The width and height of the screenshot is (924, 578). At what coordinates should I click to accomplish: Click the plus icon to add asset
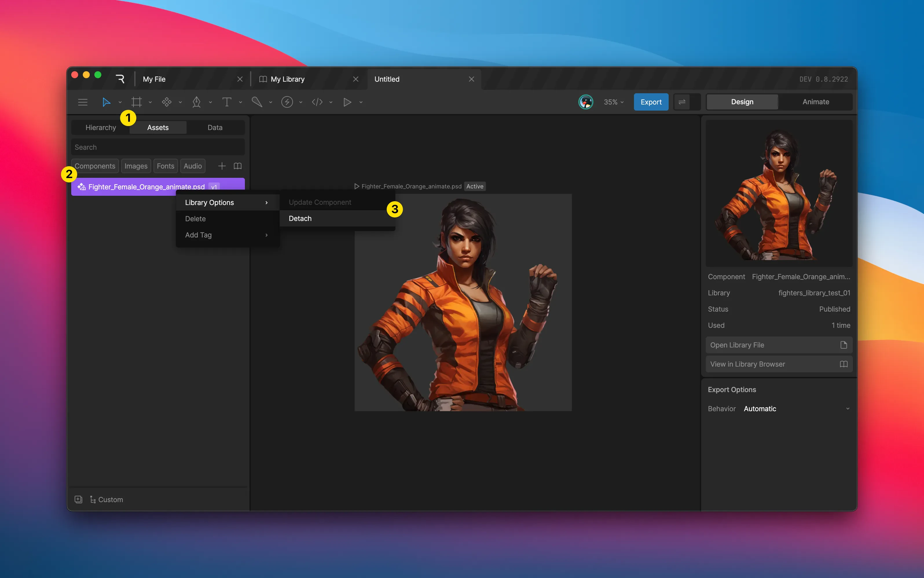tap(222, 166)
